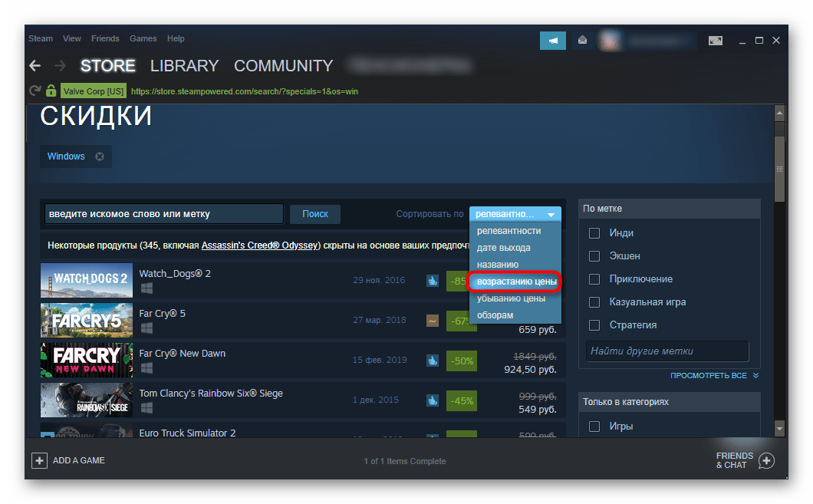The width and height of the screenshot is (813, 504).
Task: Click review icon for Rainbow Six Siege
Action: [433, 400]
